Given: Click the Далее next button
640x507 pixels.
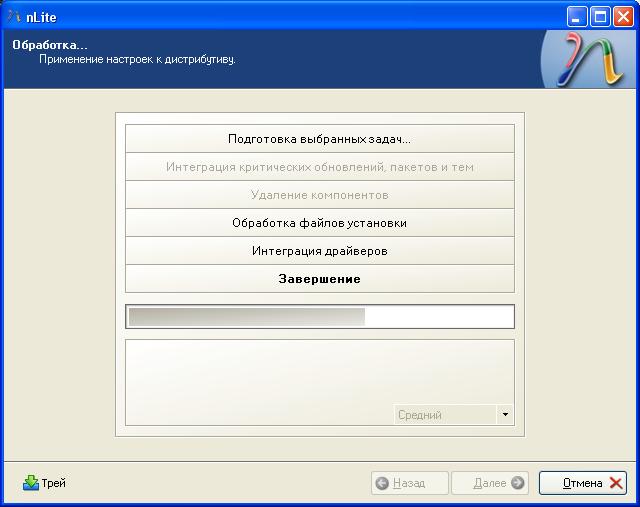Looking at the screenshot, I should [490, 483].
